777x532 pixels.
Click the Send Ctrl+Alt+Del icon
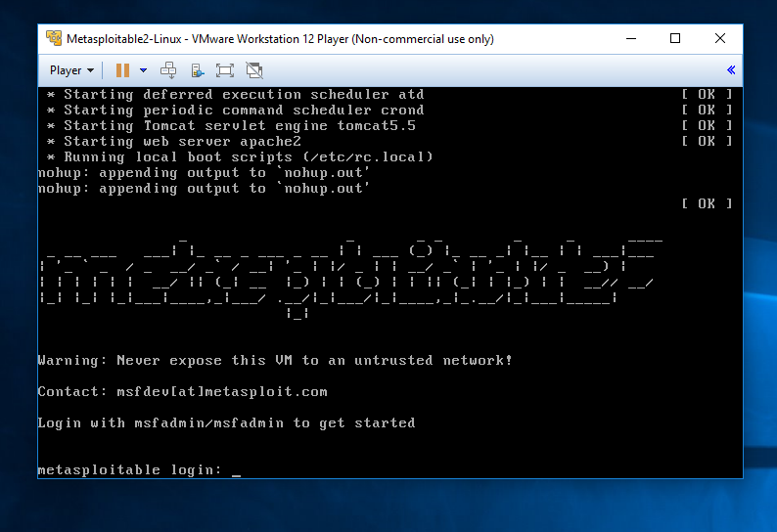pyautogui.click(x=168, y=70)
